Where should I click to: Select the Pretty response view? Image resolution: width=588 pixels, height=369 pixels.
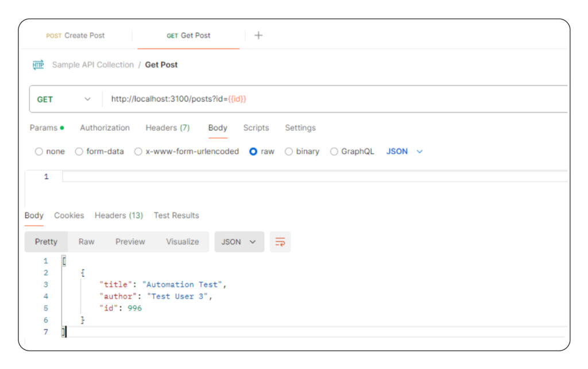click(x=46, y=242)
